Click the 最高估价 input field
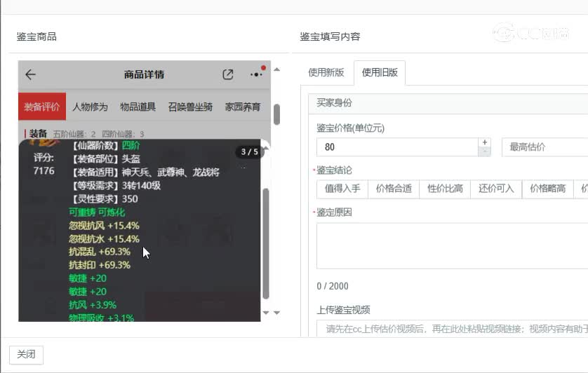 [x=545, y=147]
